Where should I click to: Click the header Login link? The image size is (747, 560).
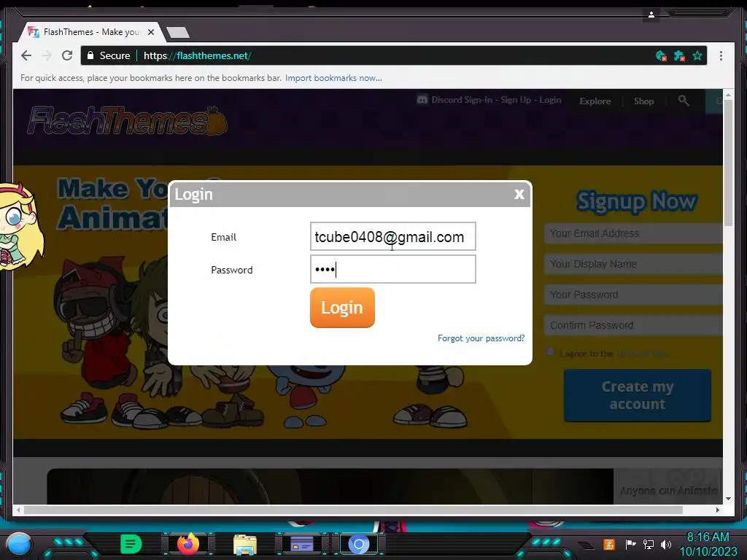(x=550, y=100)
